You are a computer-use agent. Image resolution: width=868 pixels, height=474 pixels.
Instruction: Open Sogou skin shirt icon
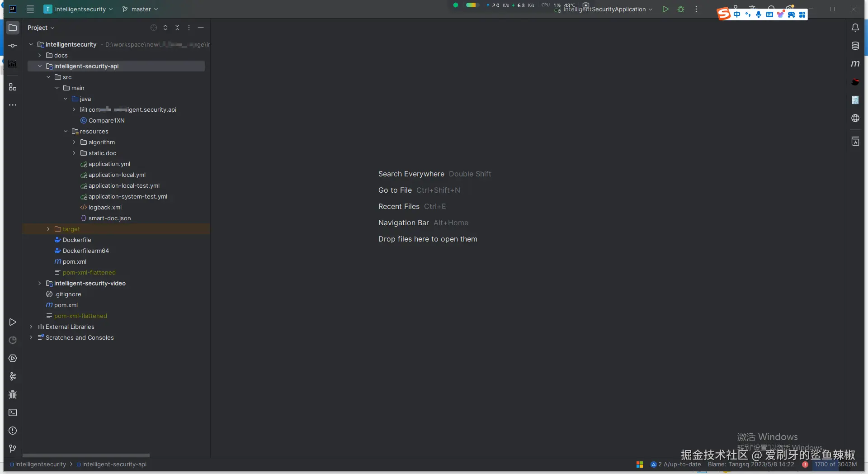(x=780, y=14)
